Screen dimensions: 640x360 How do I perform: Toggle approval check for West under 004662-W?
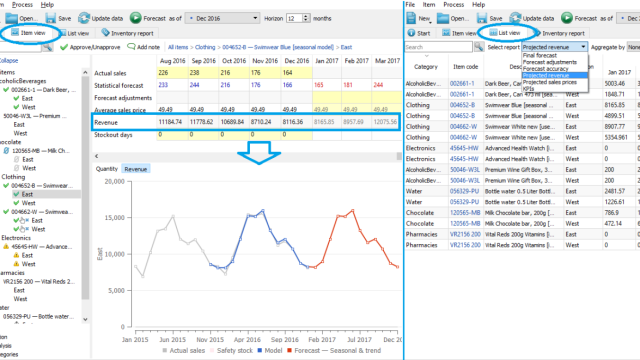(16, 229)
